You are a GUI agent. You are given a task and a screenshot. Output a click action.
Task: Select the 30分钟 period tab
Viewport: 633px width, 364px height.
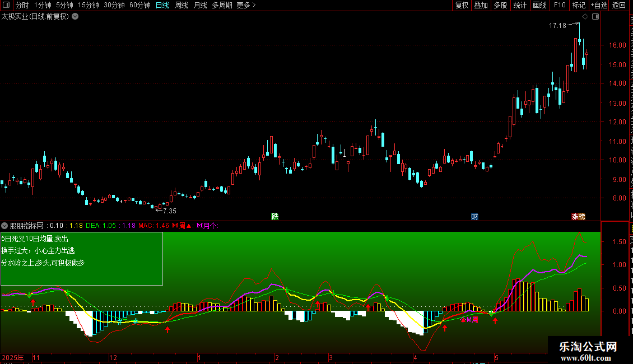114,5
